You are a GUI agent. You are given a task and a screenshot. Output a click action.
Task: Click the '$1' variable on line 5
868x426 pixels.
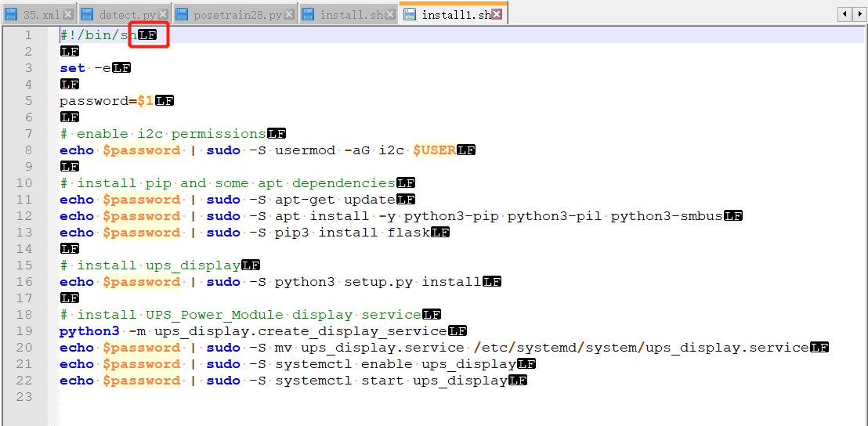[146, 101]
